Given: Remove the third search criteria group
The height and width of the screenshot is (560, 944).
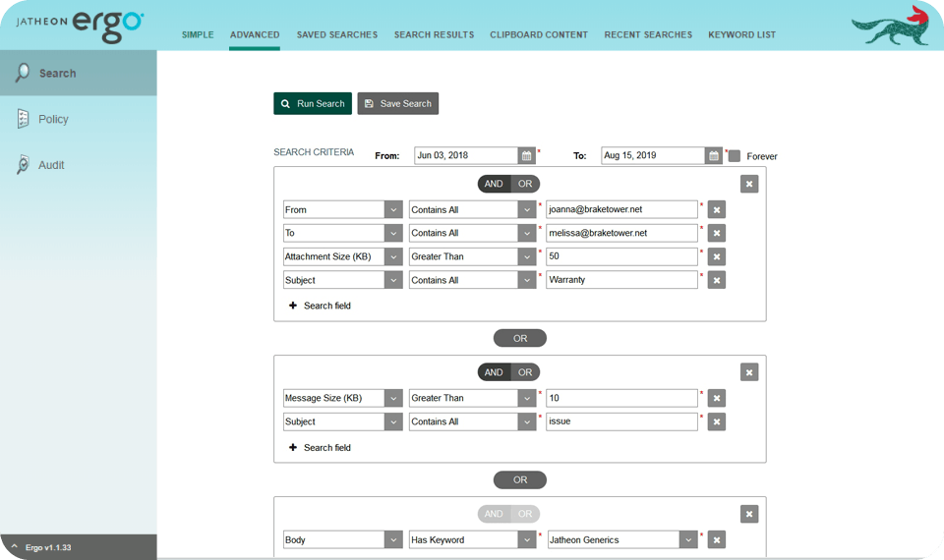Looking at the screenshot, I should click(749, 514).
